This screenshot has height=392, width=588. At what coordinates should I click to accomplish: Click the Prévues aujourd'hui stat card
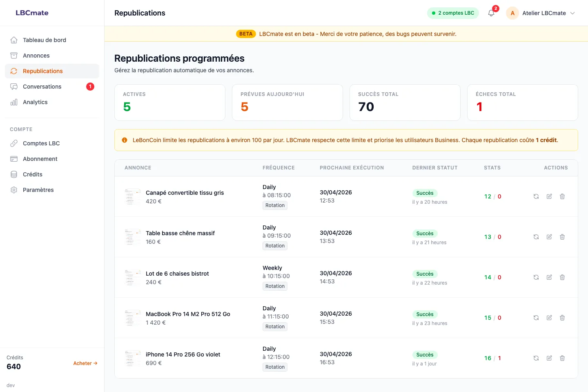287,102
